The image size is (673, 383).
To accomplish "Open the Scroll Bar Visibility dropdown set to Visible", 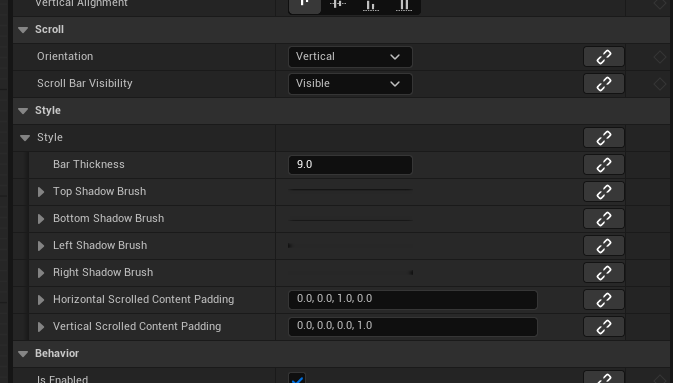I will (x=350, y=84).
